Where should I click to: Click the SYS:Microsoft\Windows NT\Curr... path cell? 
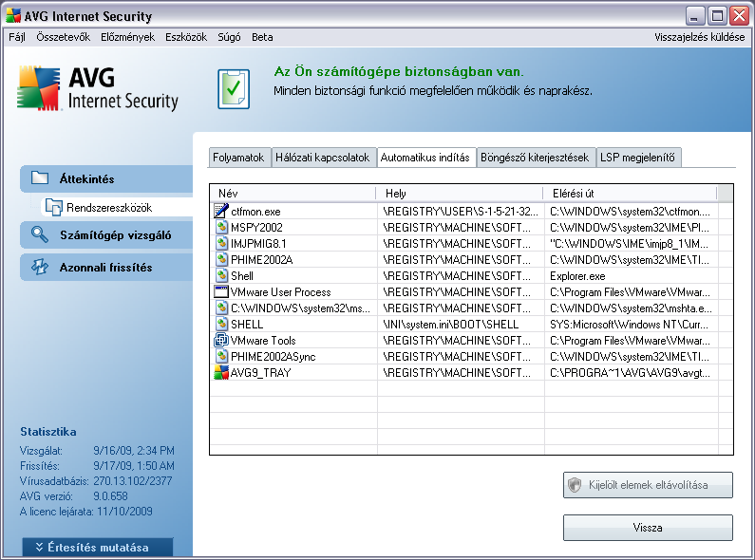pos(629,325)
